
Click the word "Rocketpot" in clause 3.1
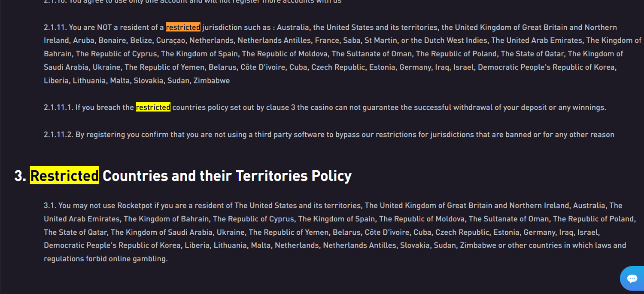135,205
